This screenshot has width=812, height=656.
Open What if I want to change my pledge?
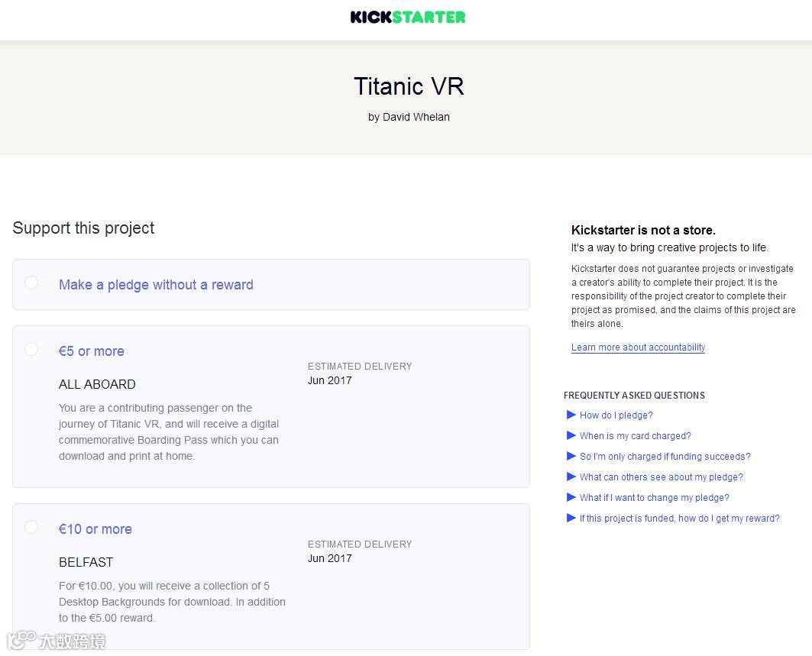[x=655, y=498]
